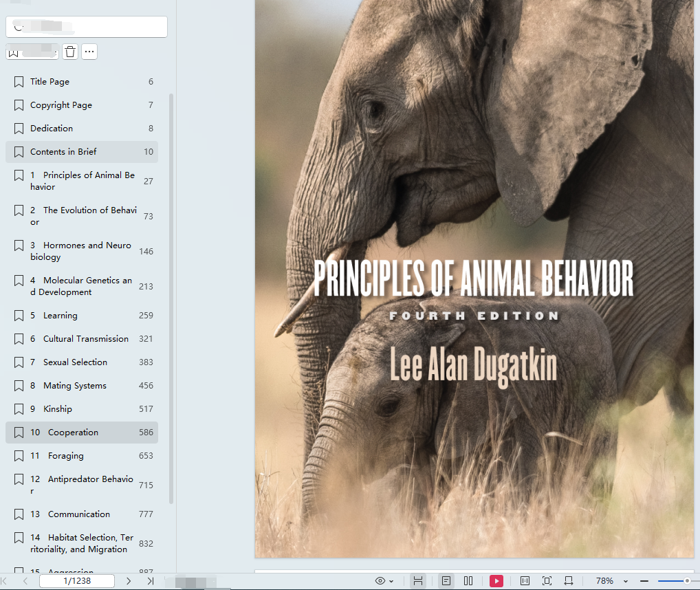Click the bookmark icon beside Dedication
This screenshot has height=590, width=700.
click(x=19, y=129)
